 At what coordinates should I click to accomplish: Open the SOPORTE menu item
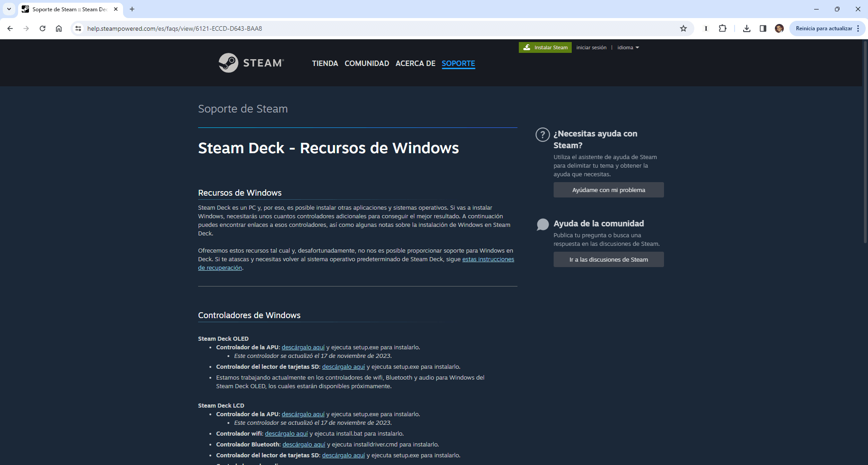point(458,63)
